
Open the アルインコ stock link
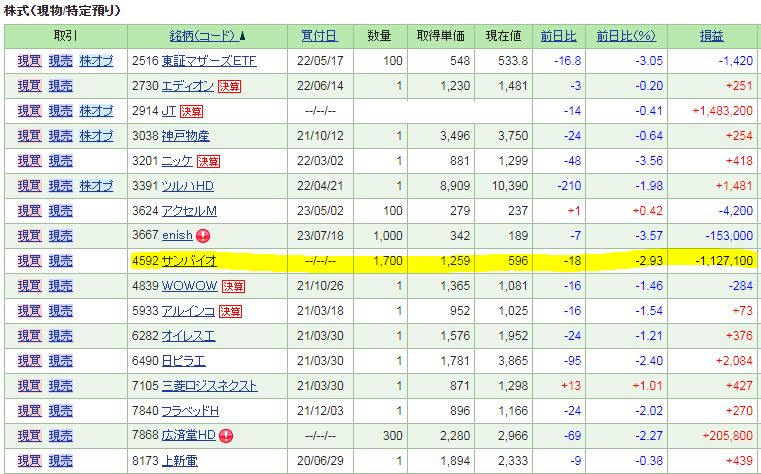[188, 311]
